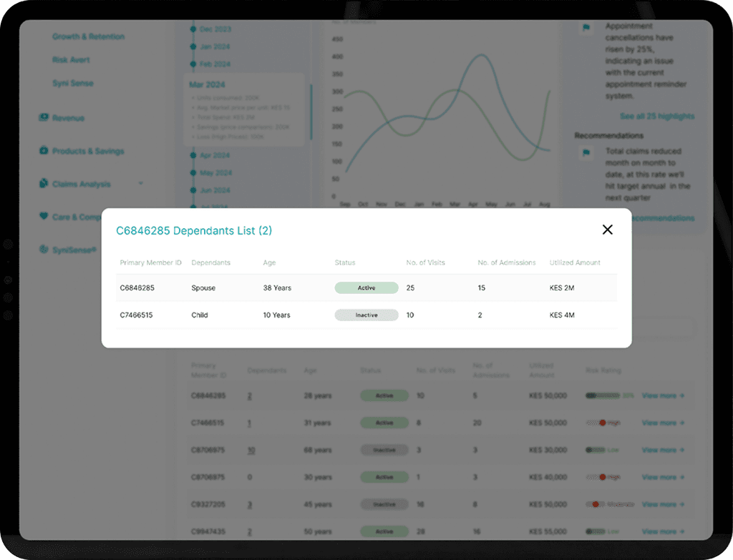733x560 pixels.
Task: Click the timeline panel scrollbar
Action: click(x=311, y=112)
